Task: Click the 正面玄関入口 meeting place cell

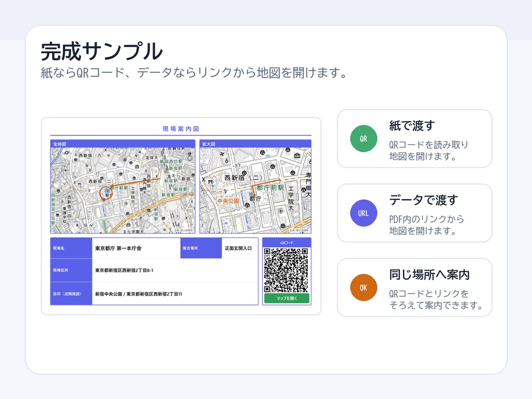Action: click(240, 248)
